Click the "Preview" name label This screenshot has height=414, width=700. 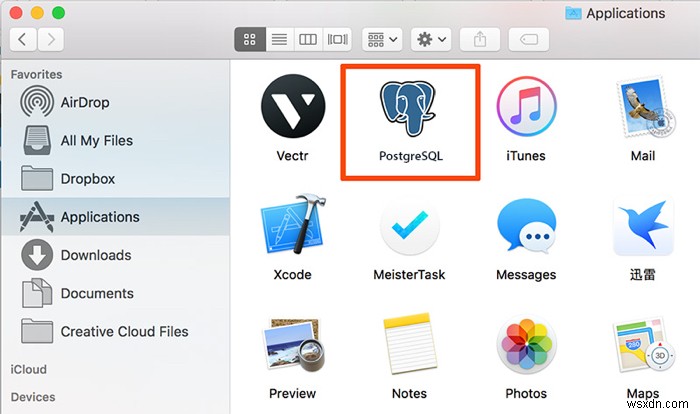[292, 393]
